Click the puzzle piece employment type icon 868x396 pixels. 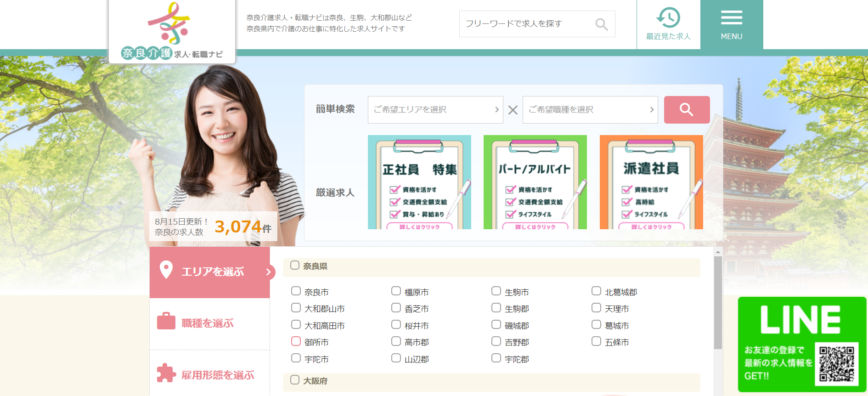166,373
